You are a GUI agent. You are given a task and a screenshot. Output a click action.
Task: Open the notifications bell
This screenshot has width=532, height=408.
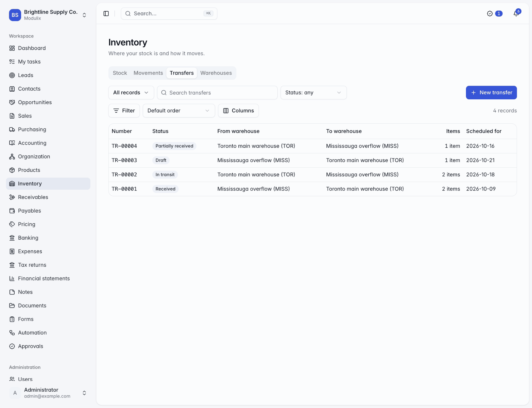(x=516, y=14)
